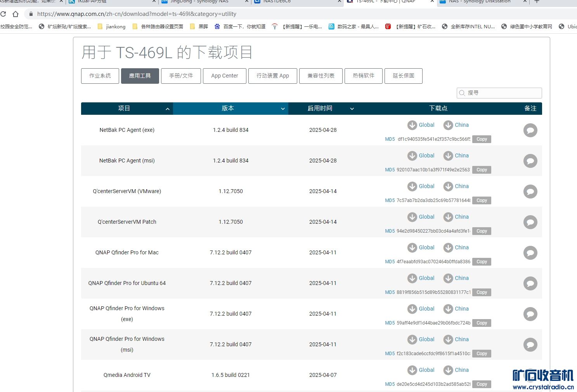Open the jiankong bookmark folder
This screenshot has width=577, height=392.
coord(112,27)
